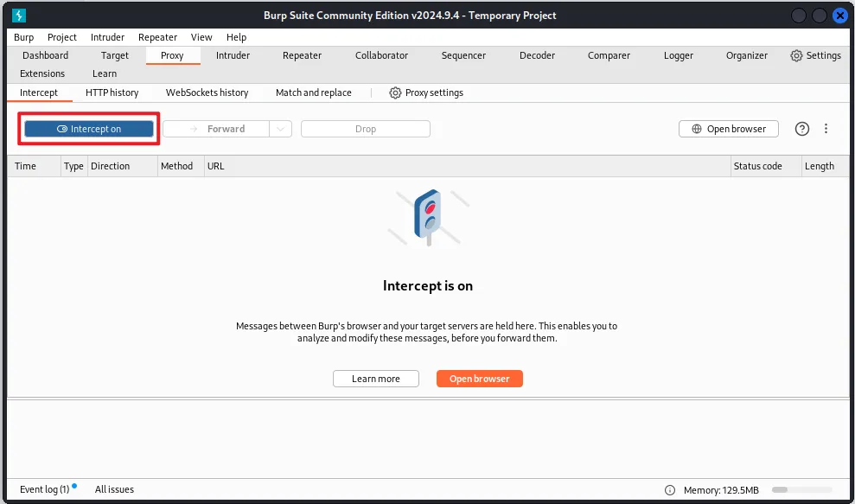The image size is (855, 504).
Task: Sort by the Length column header
Action: click(x=825, y=166)
